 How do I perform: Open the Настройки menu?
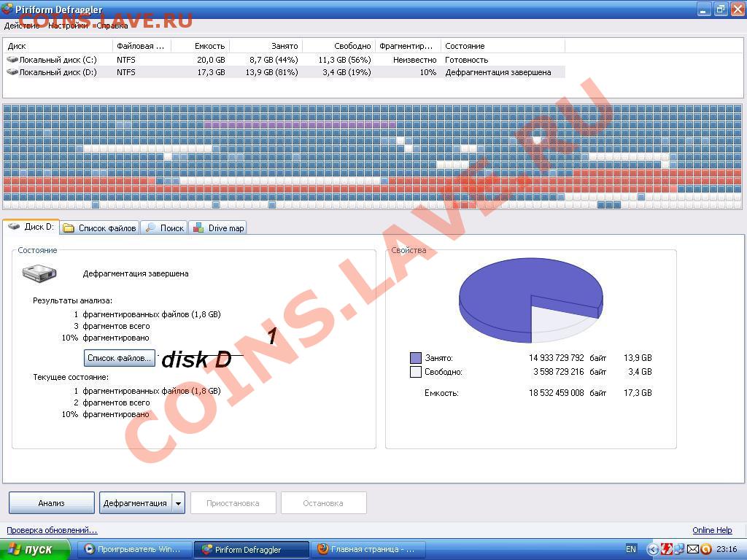point(68,26)
